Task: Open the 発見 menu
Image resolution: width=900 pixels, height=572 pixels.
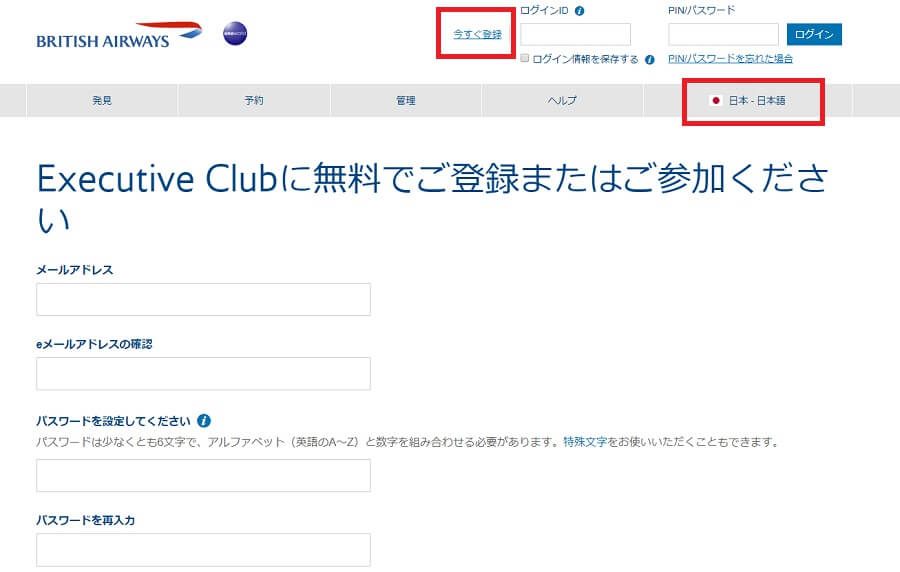Action: 102,101
